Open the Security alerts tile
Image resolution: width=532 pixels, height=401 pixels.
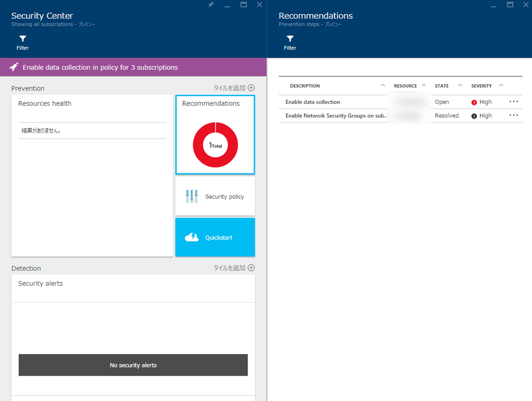click(133, 337)
